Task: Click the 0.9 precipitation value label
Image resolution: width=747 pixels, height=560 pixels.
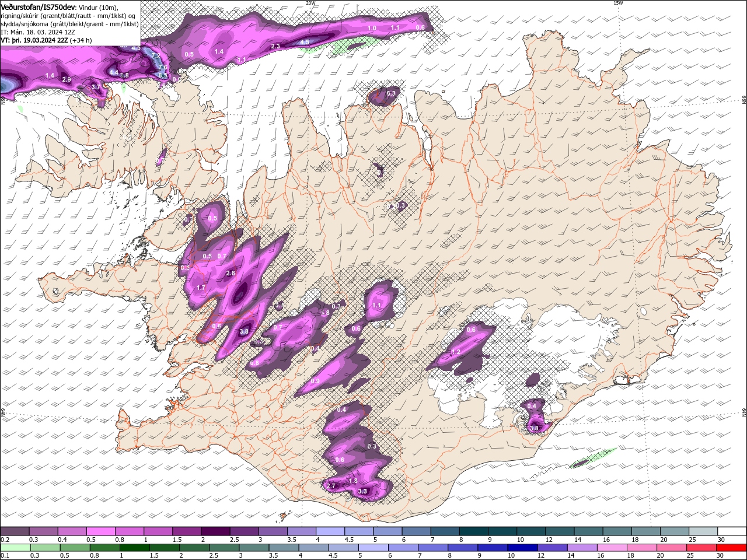Action: (x=315, y=381)
